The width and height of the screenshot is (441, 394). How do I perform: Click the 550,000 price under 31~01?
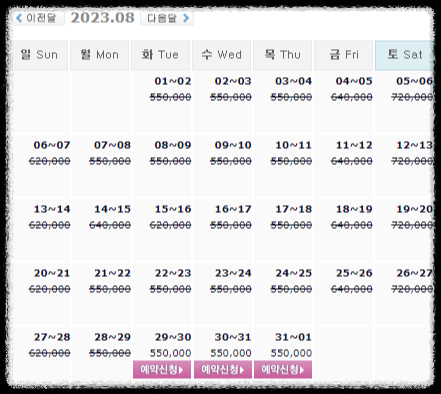(291, 353)
